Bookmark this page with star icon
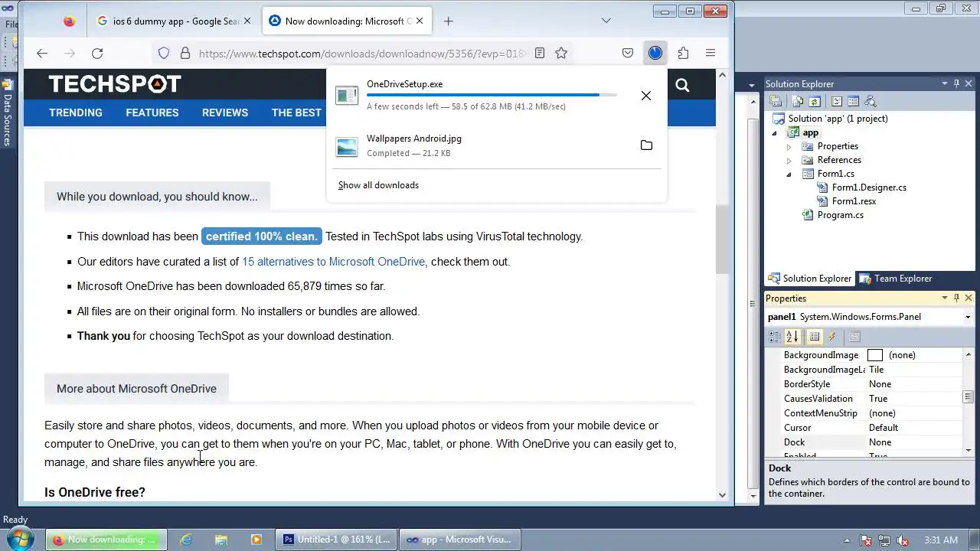The height and width of the screenshot is (551, 980). pos(561,53)
